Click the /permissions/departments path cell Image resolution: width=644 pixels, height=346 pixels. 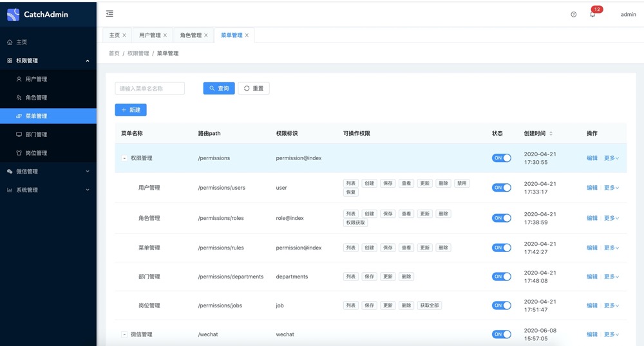pyautogui.click(x=231, y=277)
